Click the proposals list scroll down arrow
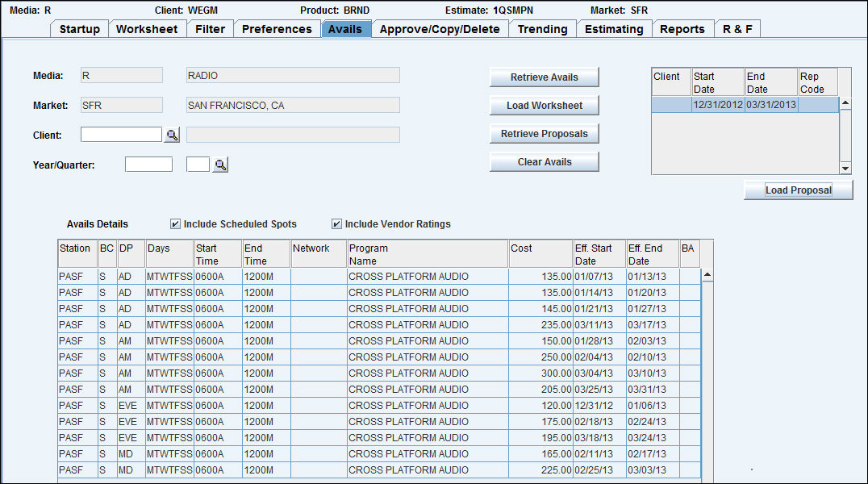This screenshot has height=484, width=868. 845,169
